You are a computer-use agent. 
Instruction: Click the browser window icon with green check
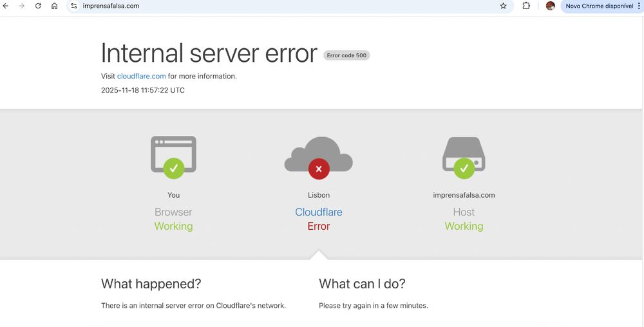[173, 157]
